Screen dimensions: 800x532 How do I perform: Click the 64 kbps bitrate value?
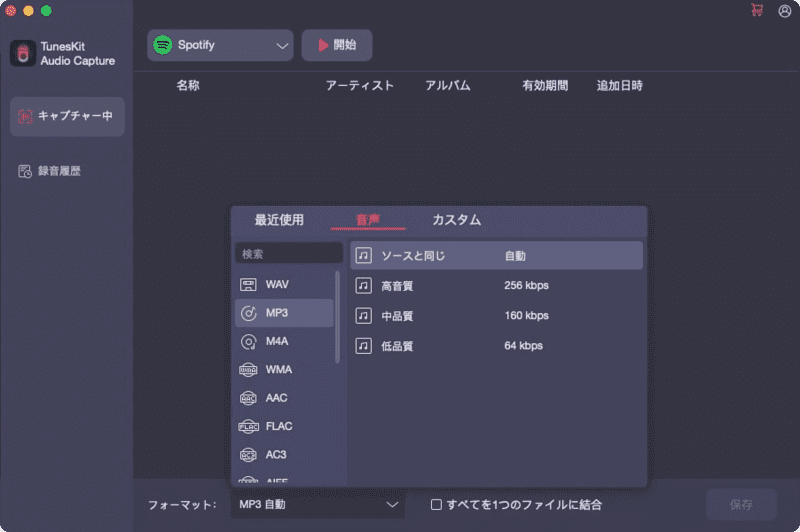click(x=523, y=346)
